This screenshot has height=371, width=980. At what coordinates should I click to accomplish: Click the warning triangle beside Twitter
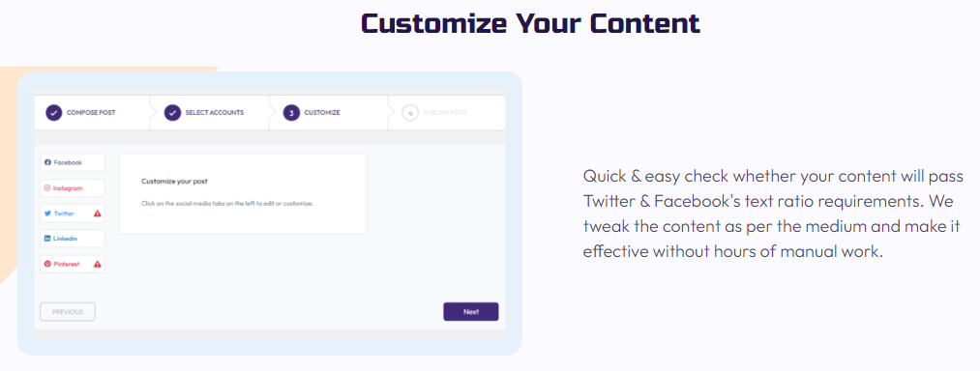click(x=98, y=214)
